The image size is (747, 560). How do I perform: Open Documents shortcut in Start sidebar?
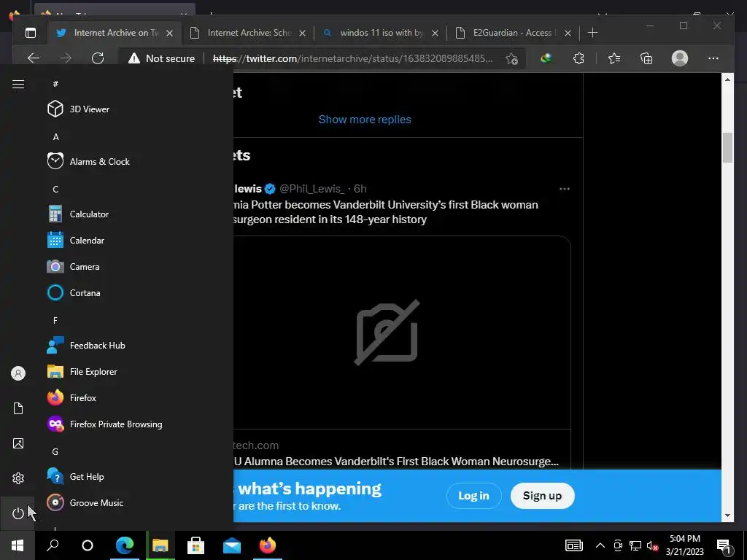tap(18, 408)
